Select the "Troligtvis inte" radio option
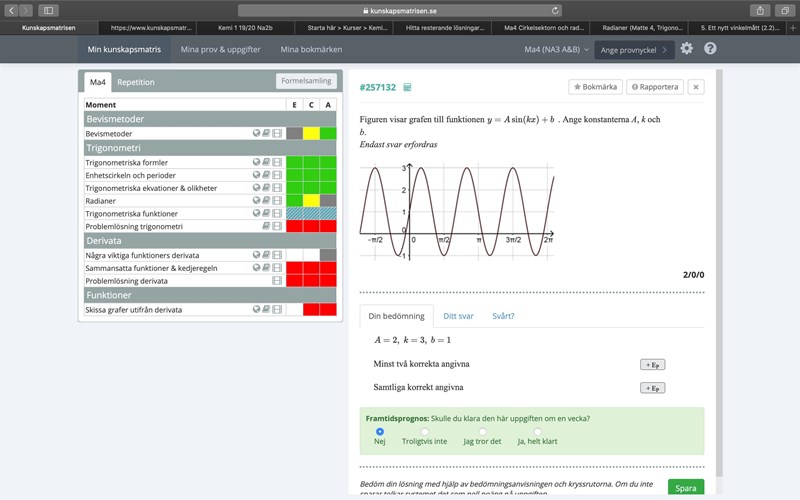This screenshot has width=800, height=500. coord(424,431)
